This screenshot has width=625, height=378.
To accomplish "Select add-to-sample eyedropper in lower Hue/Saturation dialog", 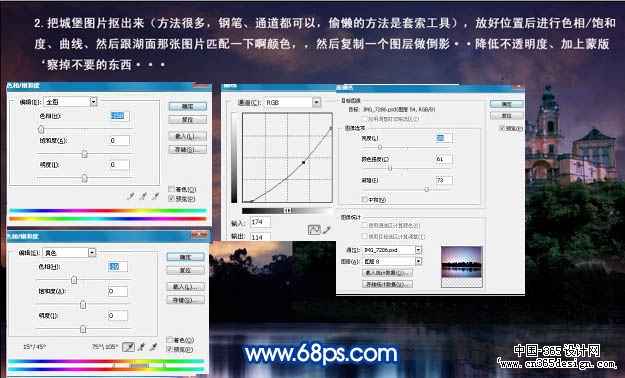I will (141, 347).
